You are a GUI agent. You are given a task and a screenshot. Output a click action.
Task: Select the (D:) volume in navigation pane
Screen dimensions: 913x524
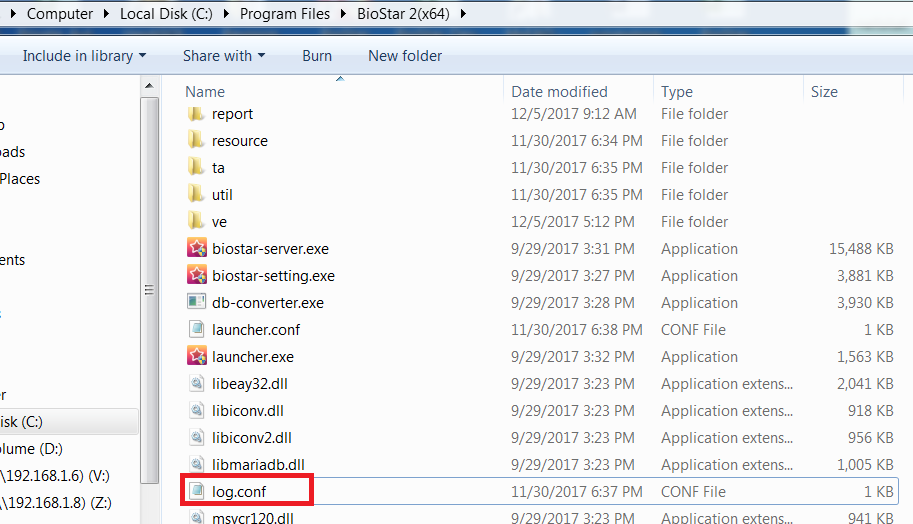click(31, 449)
